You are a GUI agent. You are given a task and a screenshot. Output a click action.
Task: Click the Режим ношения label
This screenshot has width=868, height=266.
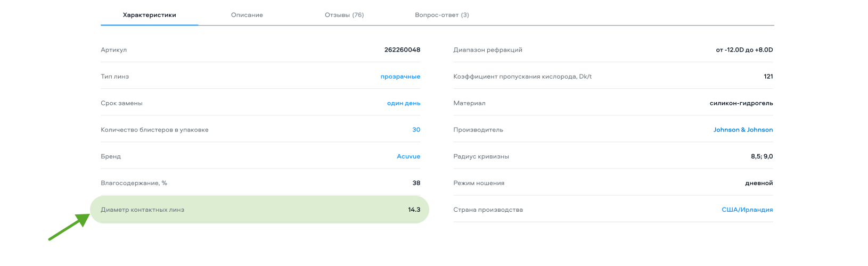point(479,183)
